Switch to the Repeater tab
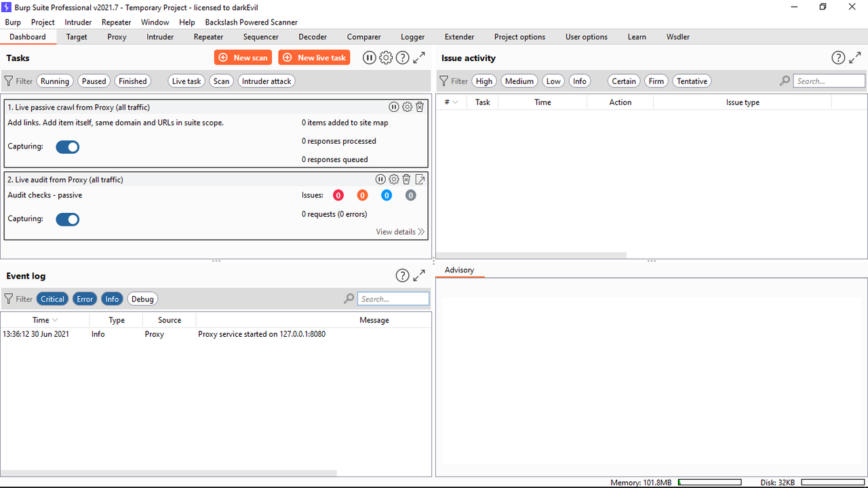Image resolution: width=868 pixels, height=488 pixels. point(208,37)
